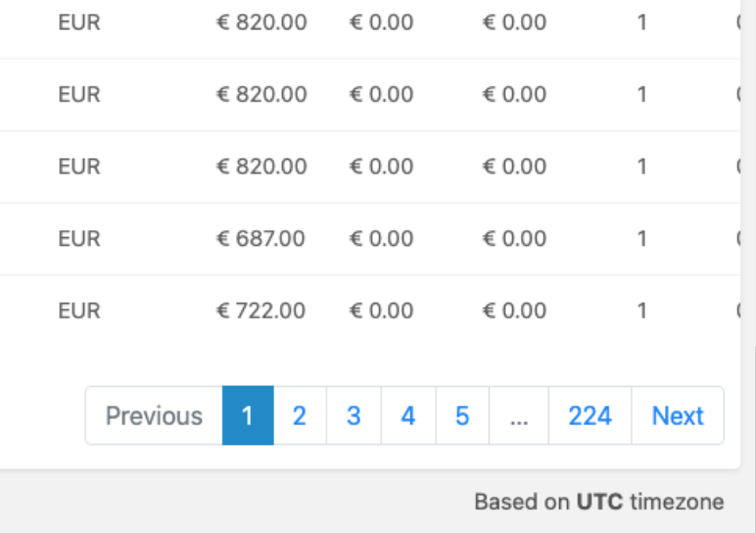
Task: Click the Previous page button
Action: 154,415
